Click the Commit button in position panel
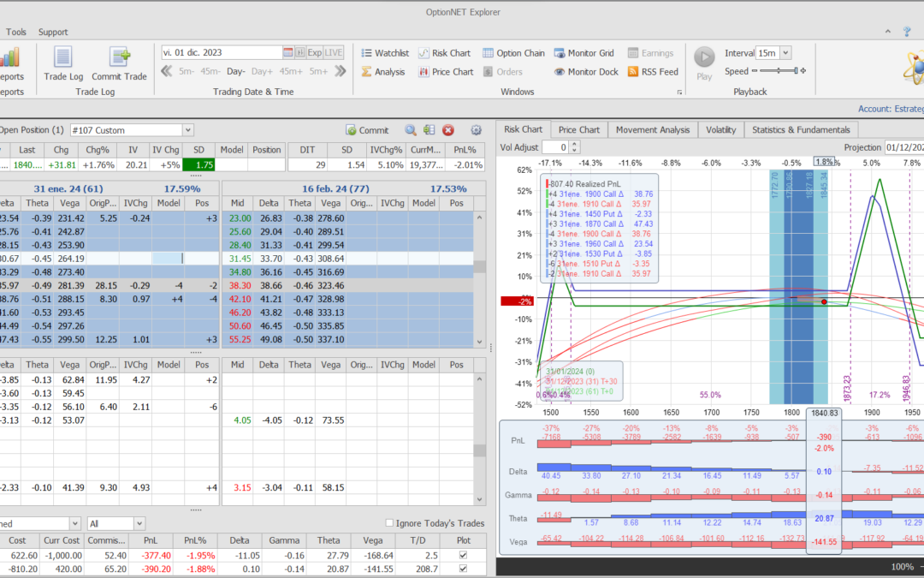Image resolution: width=924 pixels, height=578 pixels. (367, 130)
